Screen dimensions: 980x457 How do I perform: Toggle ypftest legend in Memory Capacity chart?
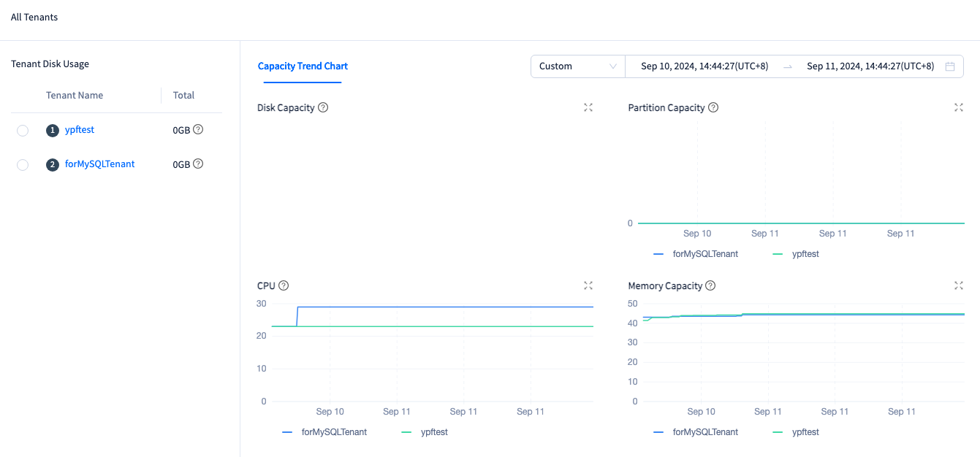pyautogui.click(x=797, y=432)
